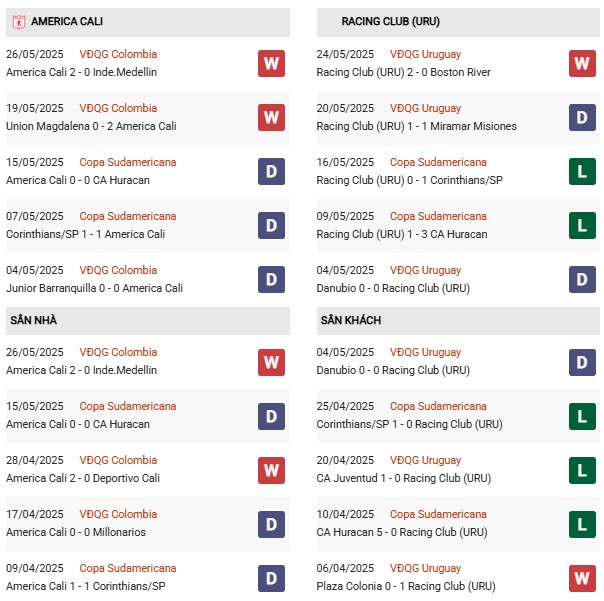Click L badge for CA Huracan 5-0 match
The height and width of the screenshot is (601, 604).
tap(582, 524)
